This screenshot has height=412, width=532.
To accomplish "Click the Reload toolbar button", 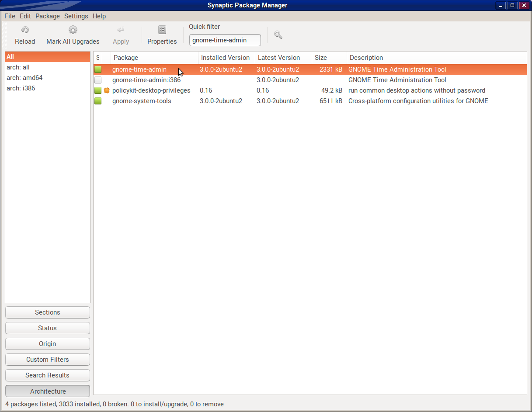I will [25, 35].
